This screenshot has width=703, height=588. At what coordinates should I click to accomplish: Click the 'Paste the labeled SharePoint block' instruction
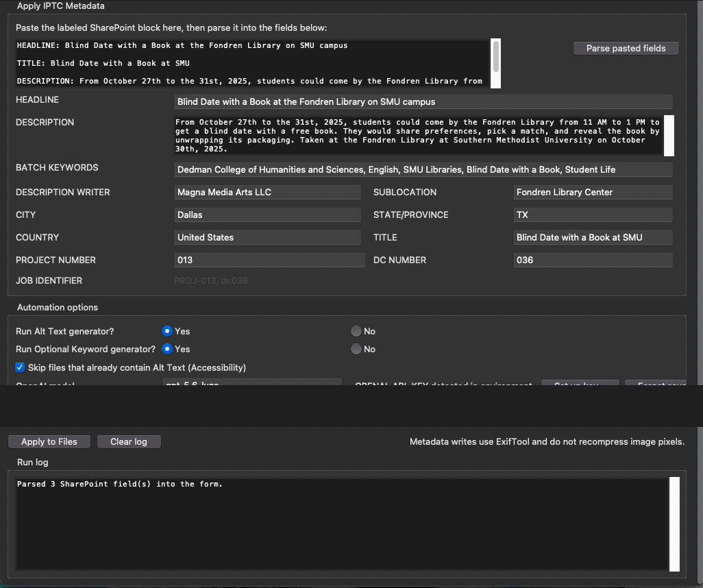(171, 28)
